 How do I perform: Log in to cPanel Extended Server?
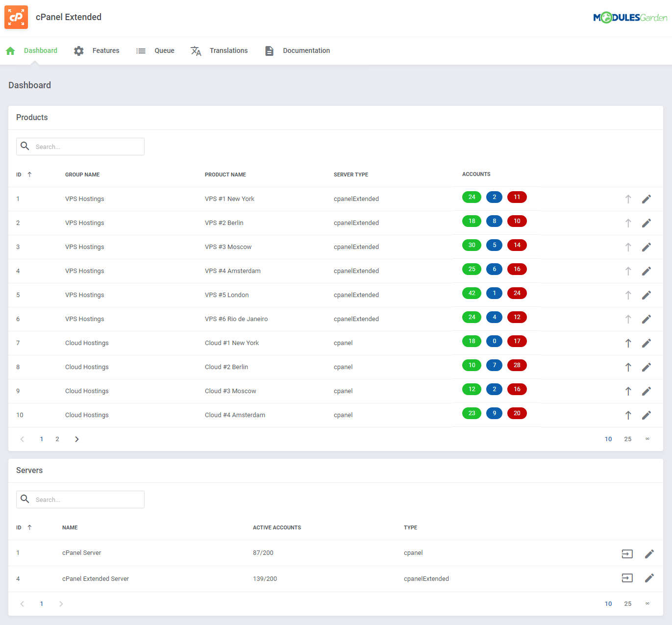627,578
